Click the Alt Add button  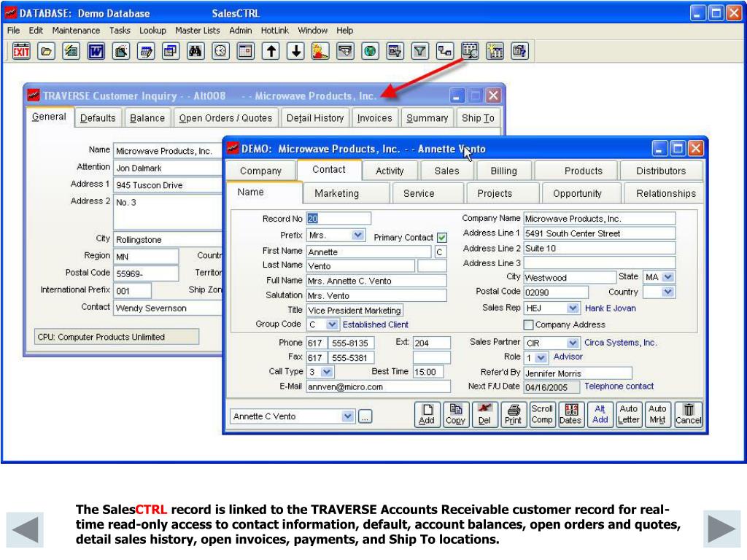pyautogui.click(x=600, y=414)
